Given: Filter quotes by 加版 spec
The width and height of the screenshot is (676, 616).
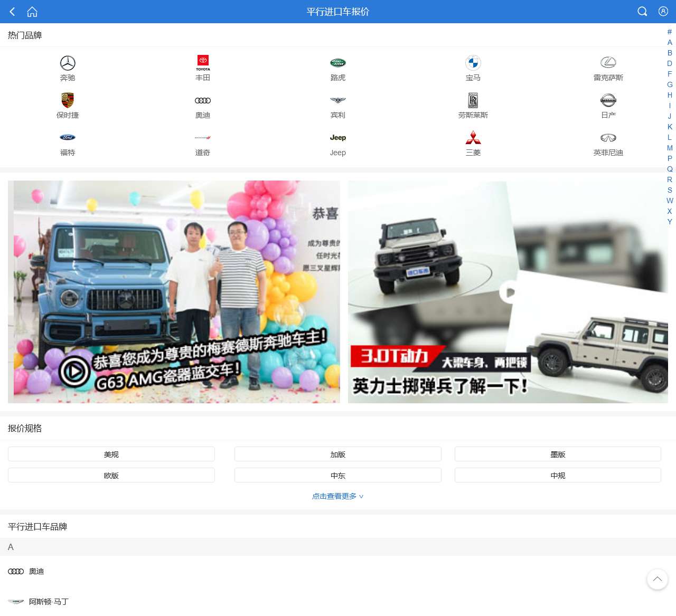Looking at the screenshot, I should pyautogui.click(x=338, y=454).
